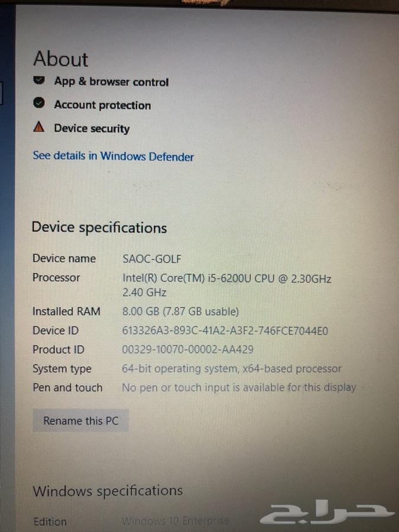Viewport: 399px width, 532px height.
Task: Click the Pen and touch value text
Action: tap(239, 387)
